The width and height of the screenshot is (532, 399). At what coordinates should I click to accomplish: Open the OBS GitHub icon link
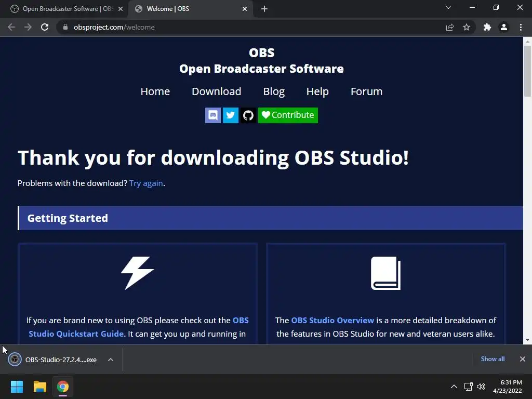pyautogui.click(x=248, y=115)
